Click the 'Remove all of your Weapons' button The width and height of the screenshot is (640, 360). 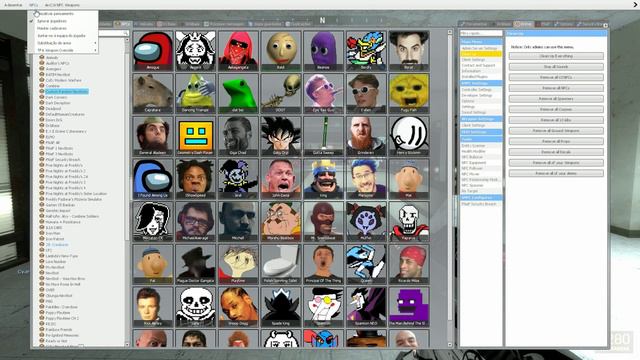[x=556, y=162]
